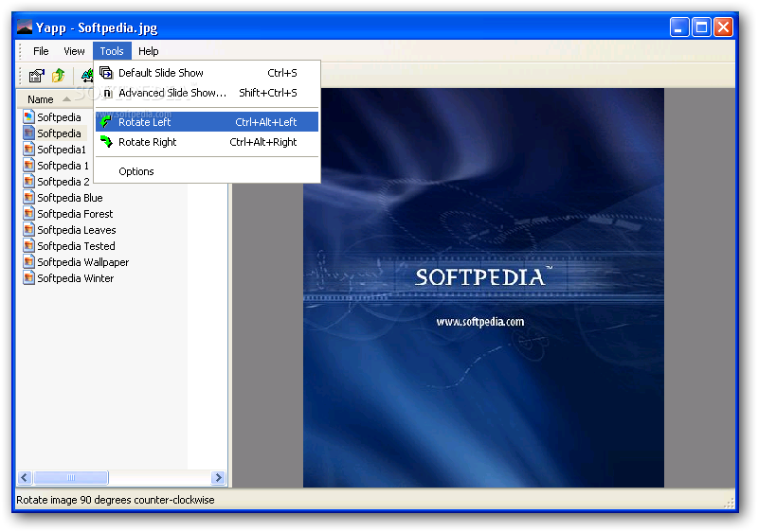This screenshot has width=758, height=532.
Task: Click the file icon beside Softpedia Forest
Action: (x=29, y=213)
